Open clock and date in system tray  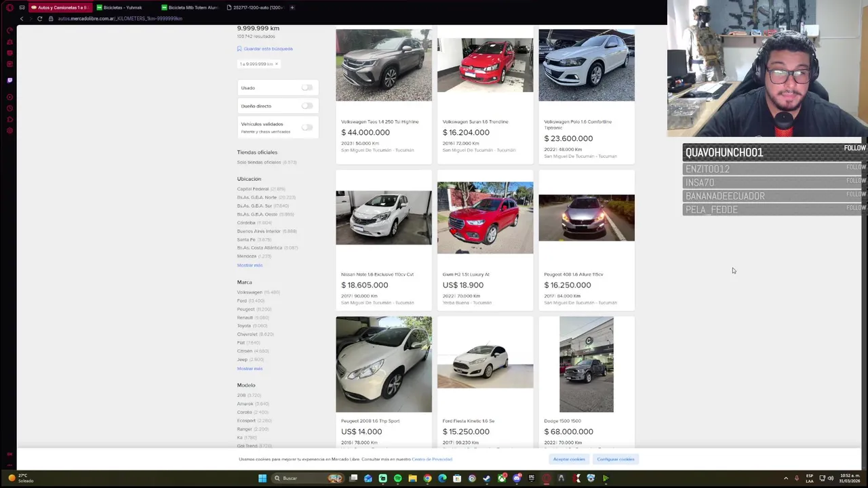click(x=850, y=479)
